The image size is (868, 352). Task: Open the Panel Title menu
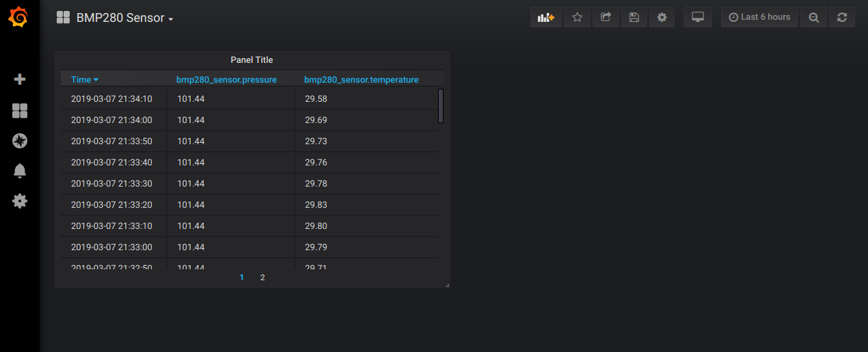[x=252, y=60]
